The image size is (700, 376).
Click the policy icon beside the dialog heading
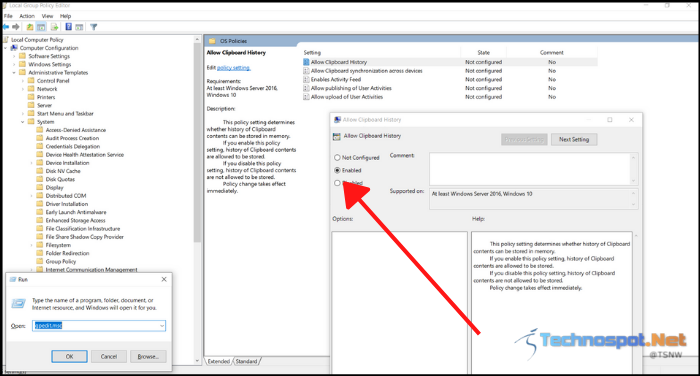337,136
